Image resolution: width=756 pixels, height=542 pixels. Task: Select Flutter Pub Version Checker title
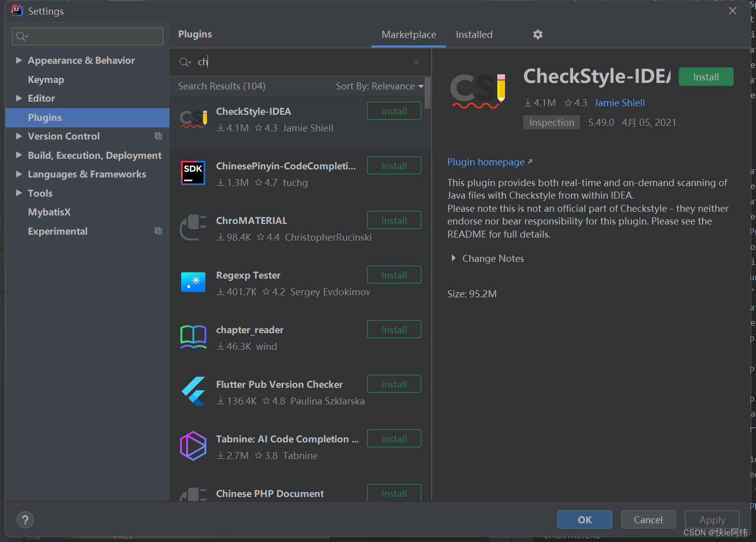(279, 384)
